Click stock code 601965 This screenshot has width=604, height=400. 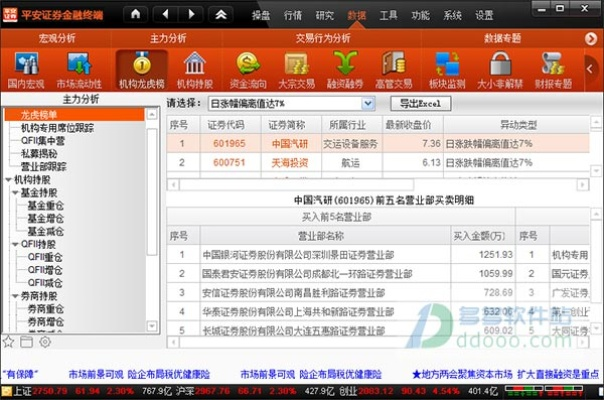pos(229,143)
